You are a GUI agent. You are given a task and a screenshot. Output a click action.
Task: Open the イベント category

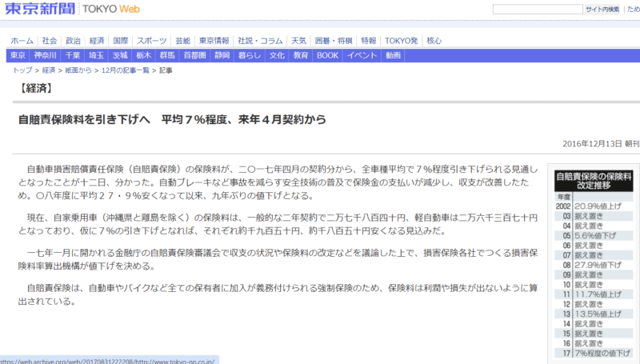coord(362,56)
